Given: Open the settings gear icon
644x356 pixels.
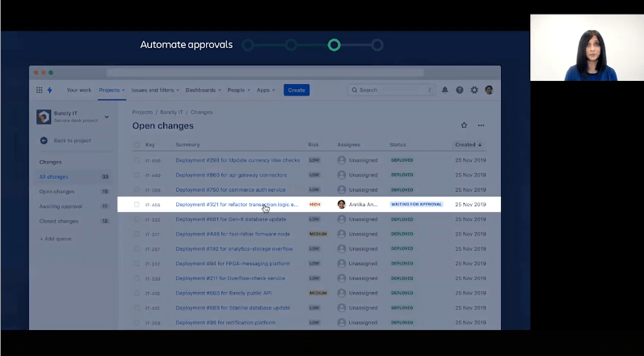Looking at the screenshot, I should [x=474, y=90].
